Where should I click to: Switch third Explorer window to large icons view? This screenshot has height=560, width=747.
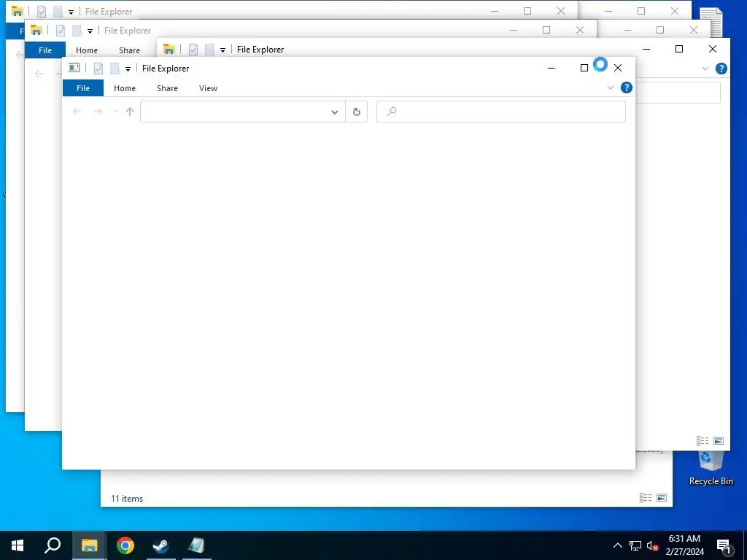[719, 441]
